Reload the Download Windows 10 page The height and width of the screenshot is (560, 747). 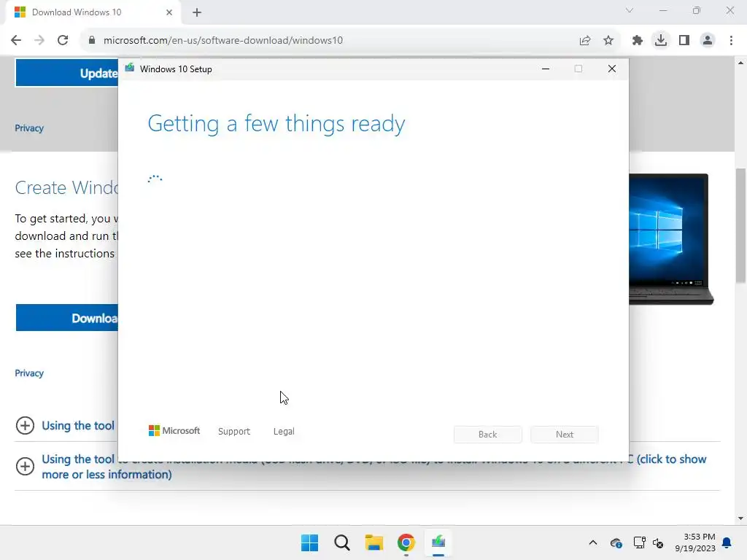click(63, 41)
